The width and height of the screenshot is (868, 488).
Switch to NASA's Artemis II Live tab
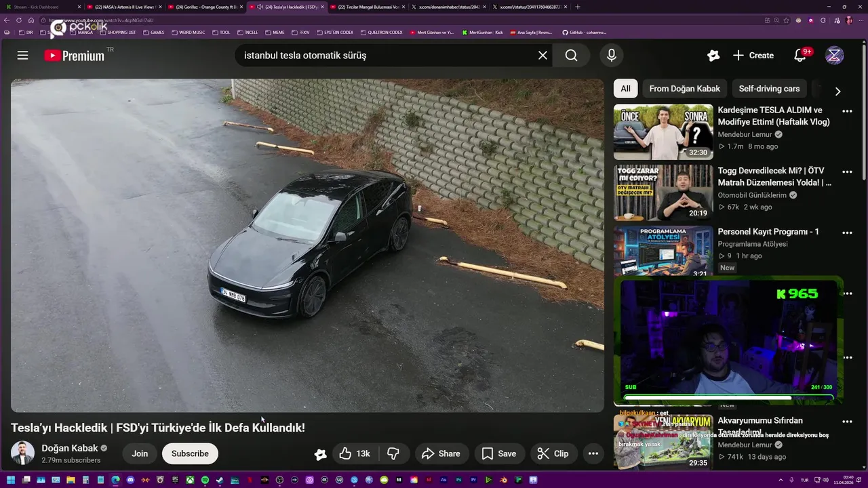(123, 7)
